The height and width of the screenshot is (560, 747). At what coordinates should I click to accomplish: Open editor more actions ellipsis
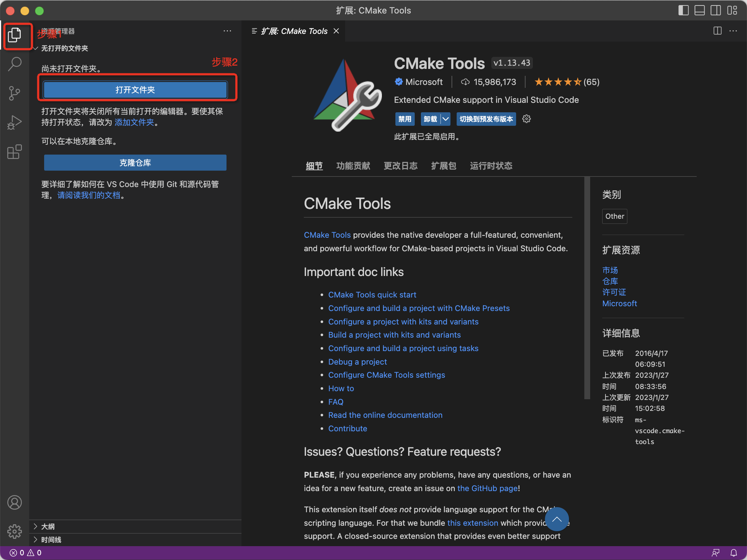733,31
